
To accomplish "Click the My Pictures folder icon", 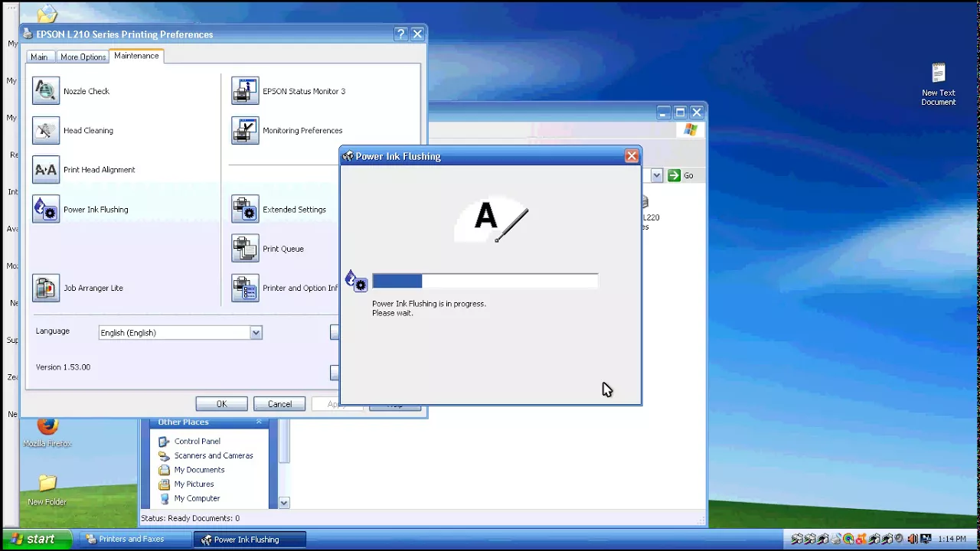I will (164, 484).
